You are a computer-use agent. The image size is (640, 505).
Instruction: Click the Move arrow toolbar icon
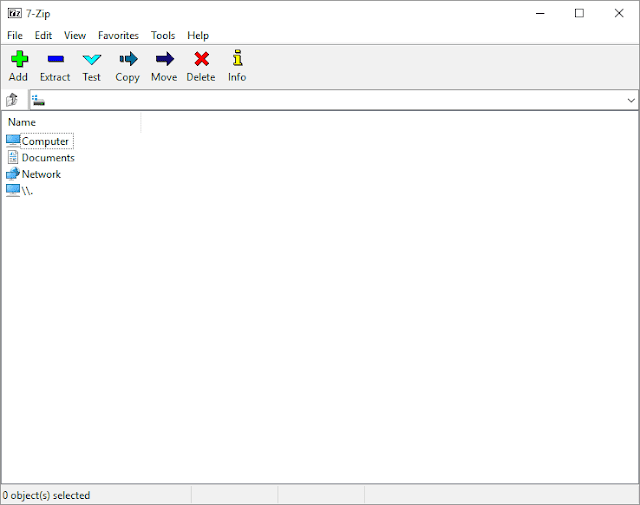164,59
